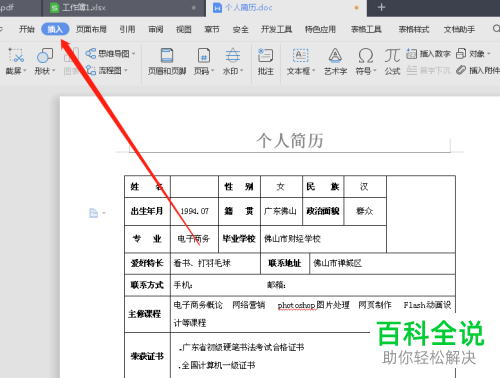Open the 章节 ribbon tab
Image resolution: width=500 pixels, height=378 pixels.
(x=212, y=29)
